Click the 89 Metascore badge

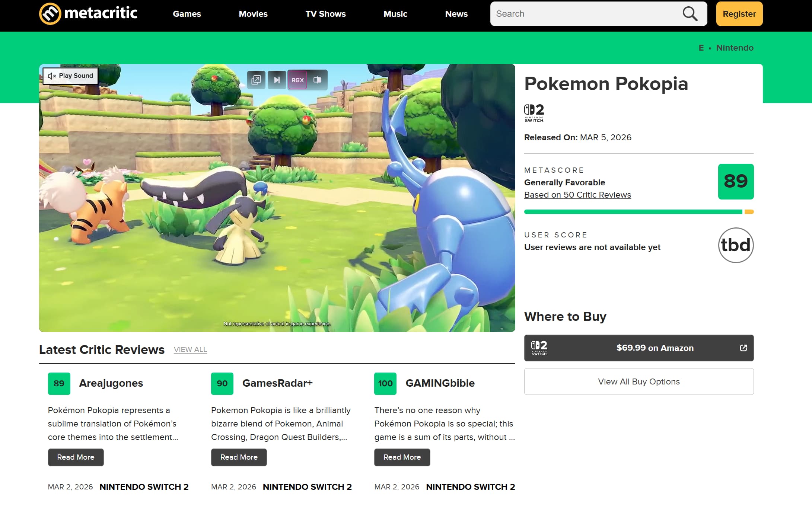(x=735, y=181)
